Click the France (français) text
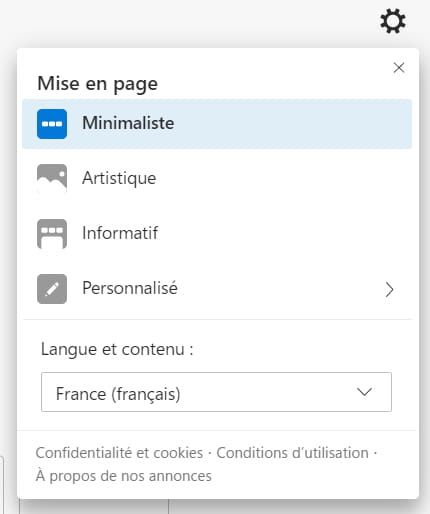430x514 pixels. click(x=118, y=394)
